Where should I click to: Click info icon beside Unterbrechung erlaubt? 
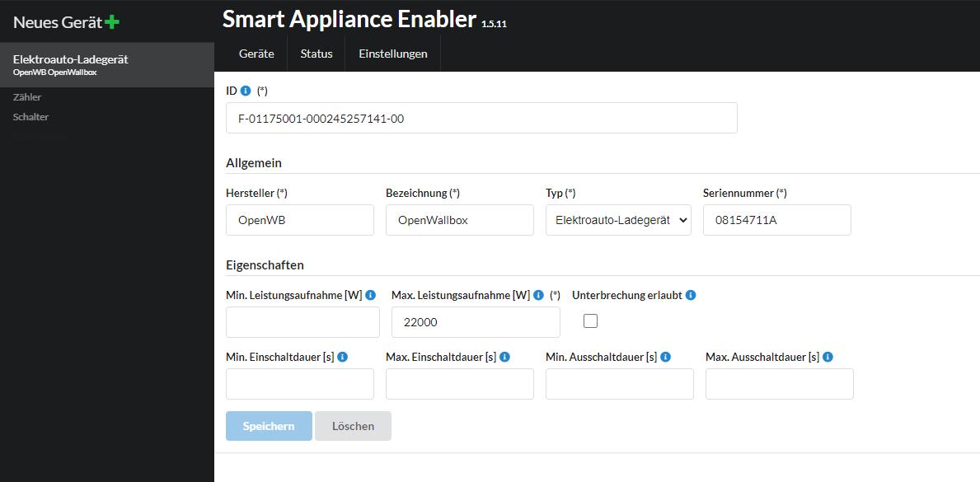point(691,295)
